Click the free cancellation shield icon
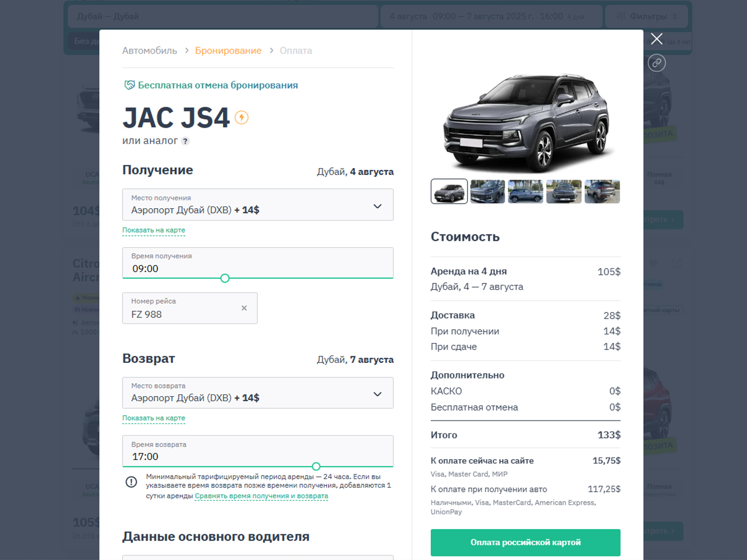Image resolution: width=747 pixels, height=560 pixels. pyautogui.click(x=129, y=85)
